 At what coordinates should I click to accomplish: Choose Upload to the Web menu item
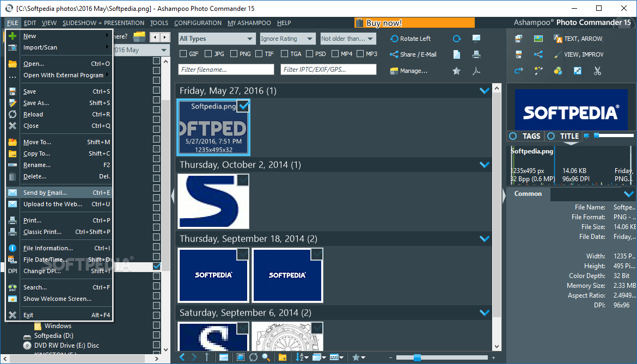click(x=59, y=204)
